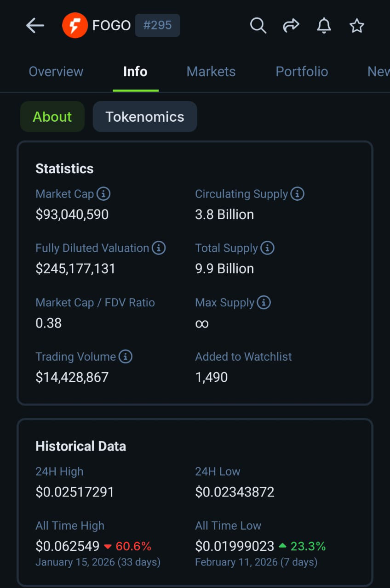
Task: Switch to the Overview tab
Action: (56, 72)
